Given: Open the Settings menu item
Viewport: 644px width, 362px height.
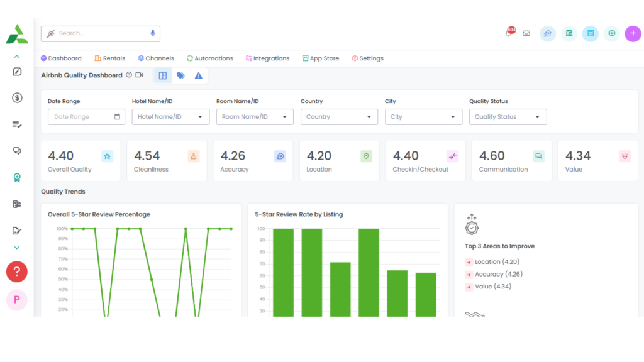Looking at the screenshot, I should tap(367, 58).
